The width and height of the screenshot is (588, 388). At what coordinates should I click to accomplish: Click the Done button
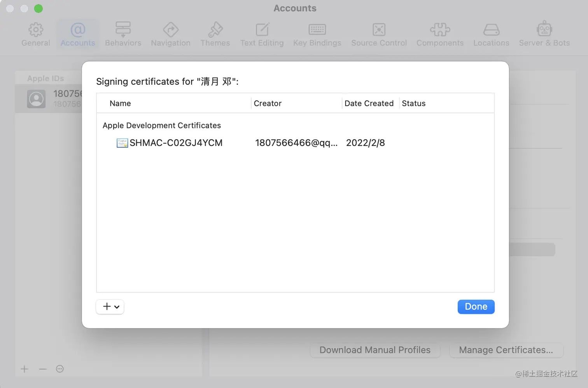tap(476, 307)
